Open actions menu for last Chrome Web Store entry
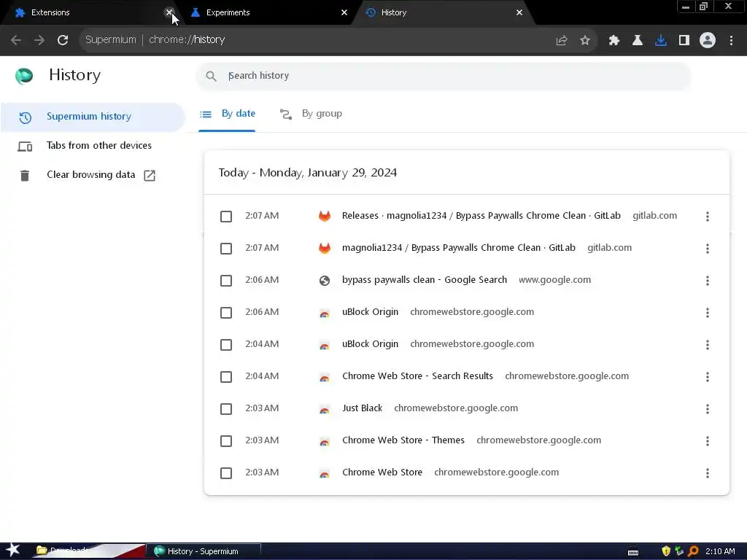The image size is (747, 560). tap(708, 473)
